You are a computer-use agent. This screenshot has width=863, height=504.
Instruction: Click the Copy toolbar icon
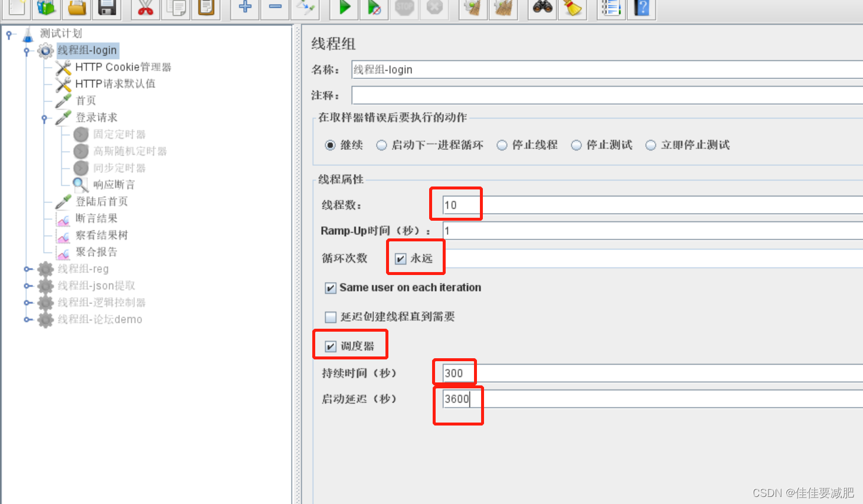tap(176, 7)
